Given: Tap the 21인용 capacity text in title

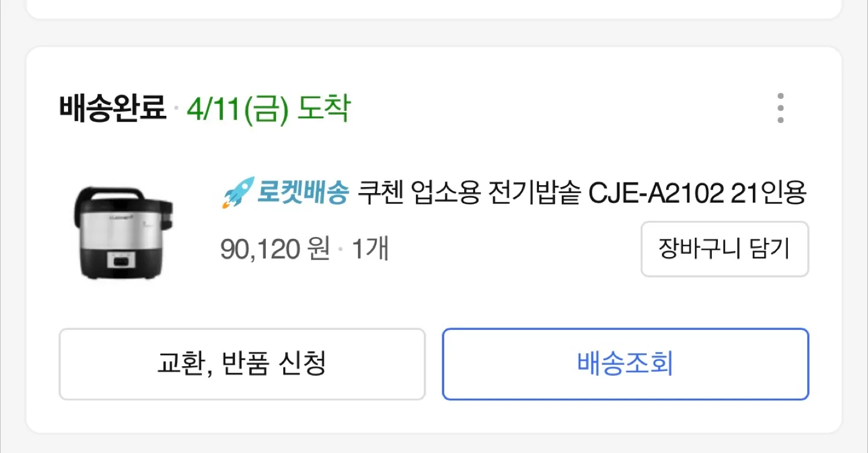Looking at the screenshot, I should (x=769, y=194).
